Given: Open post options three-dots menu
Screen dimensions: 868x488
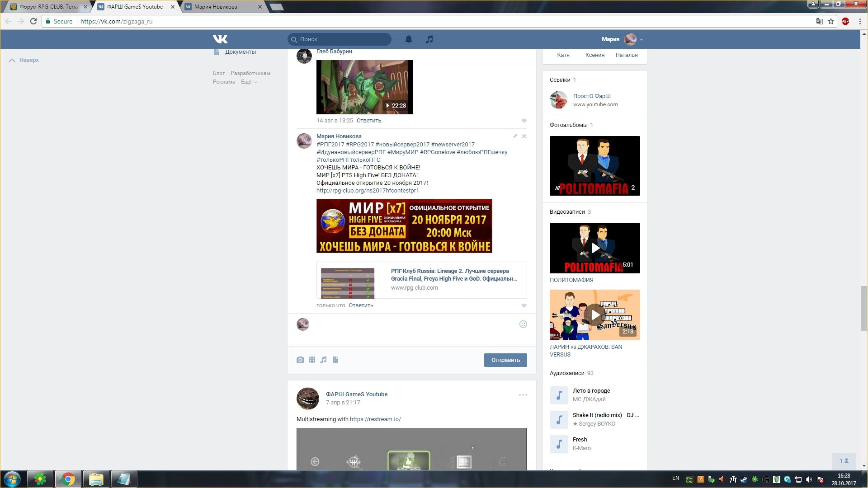Looking at the screenshot, I should tap(523, 395).
